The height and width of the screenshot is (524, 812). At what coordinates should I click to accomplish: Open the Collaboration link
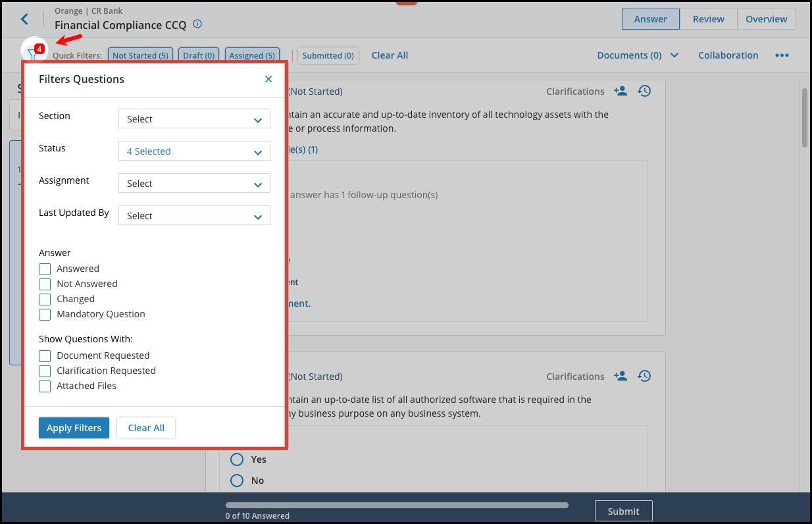coord(728,55)
